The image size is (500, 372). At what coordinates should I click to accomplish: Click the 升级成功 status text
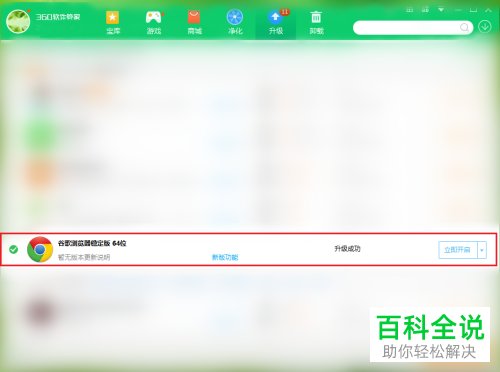pyautogui.click(x=347, y=249)
